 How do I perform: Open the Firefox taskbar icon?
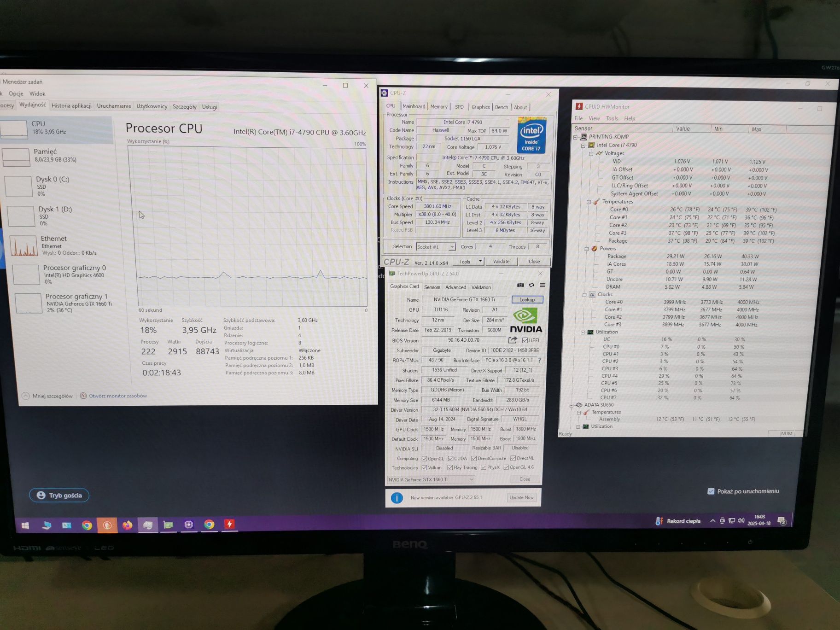128,525
